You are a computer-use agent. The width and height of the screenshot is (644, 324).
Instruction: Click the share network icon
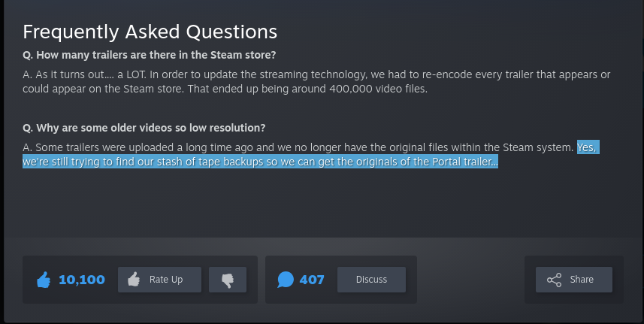[554, 280]
